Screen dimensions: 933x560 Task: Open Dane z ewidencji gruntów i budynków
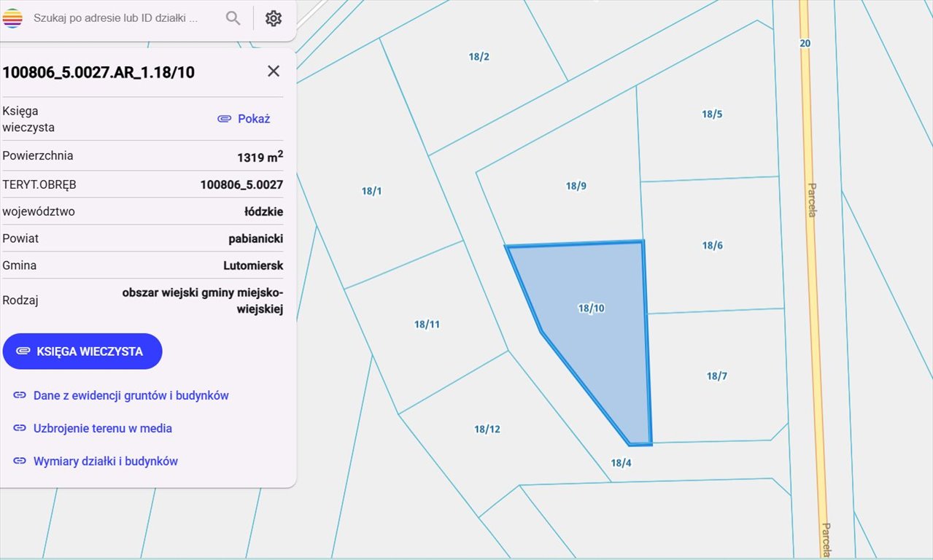(x=131, y=395)
